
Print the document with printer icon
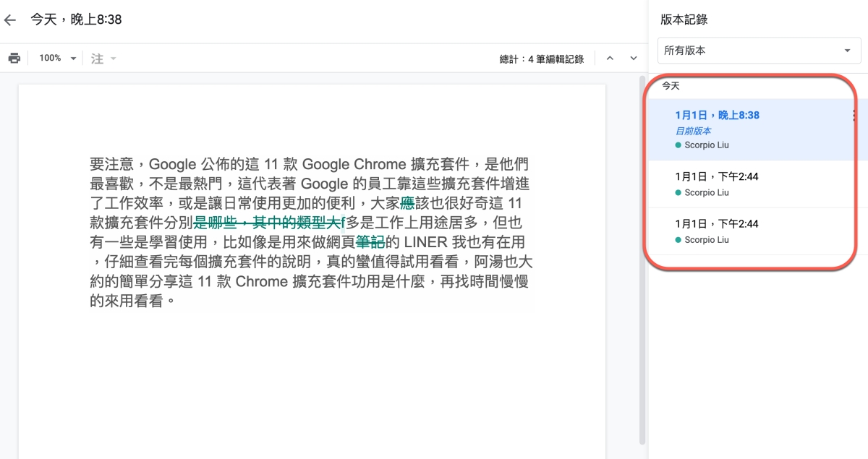[x=14, y=58]
